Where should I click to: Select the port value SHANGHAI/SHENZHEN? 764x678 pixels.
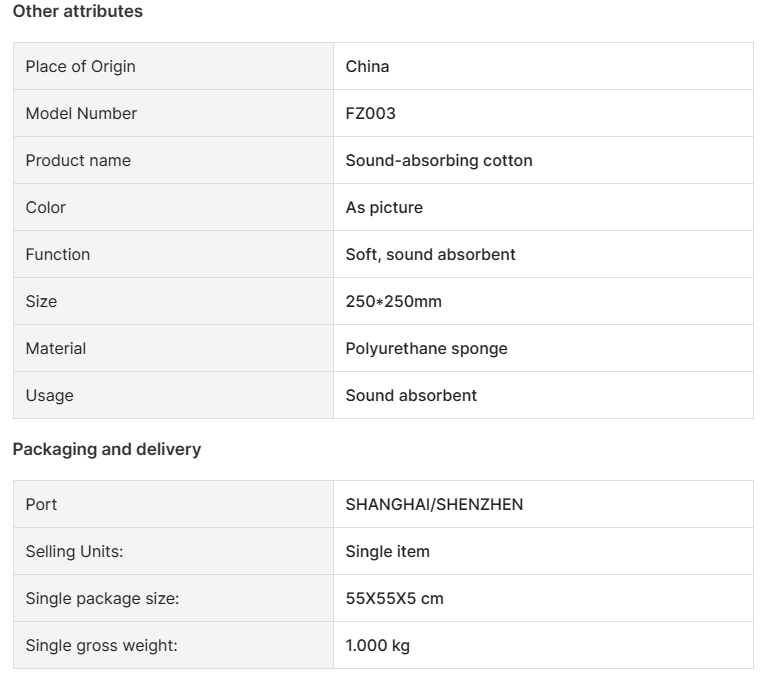click(434, 504)
